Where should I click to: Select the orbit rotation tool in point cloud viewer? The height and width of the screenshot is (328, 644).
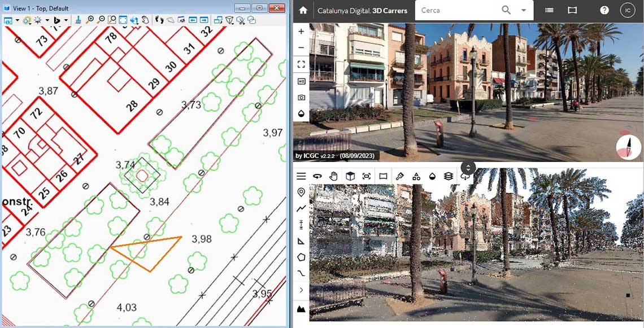pos(317,176)
